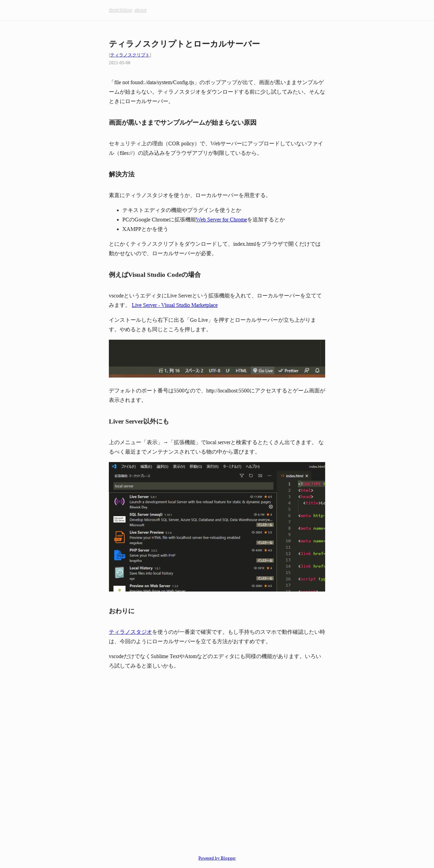Click the heading 例えばVisual Studio Codeの場合

pyautogui.click(x=155, y=275)
